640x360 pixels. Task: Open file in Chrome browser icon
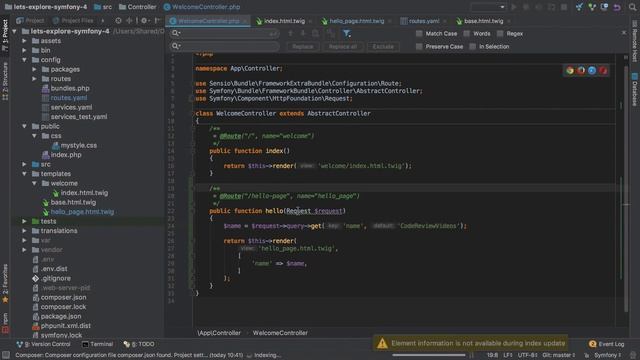(570, 71)
